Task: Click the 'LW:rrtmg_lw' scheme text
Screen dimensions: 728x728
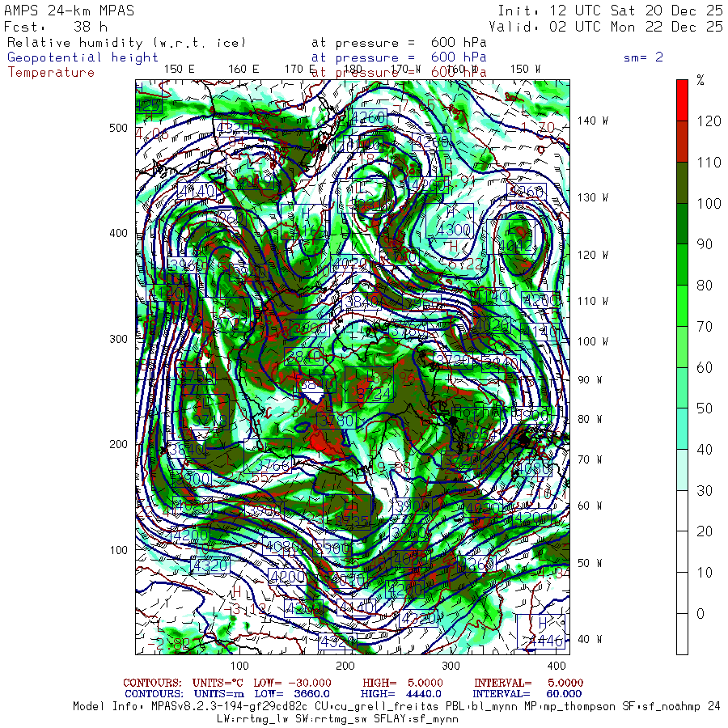Action: pos(252,719)
